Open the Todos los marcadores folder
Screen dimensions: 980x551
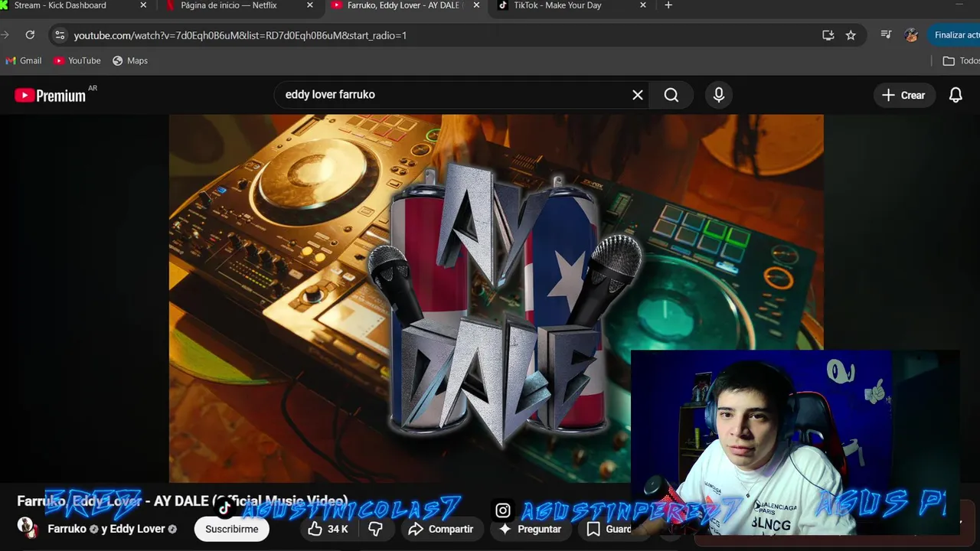tap(961, 60)
